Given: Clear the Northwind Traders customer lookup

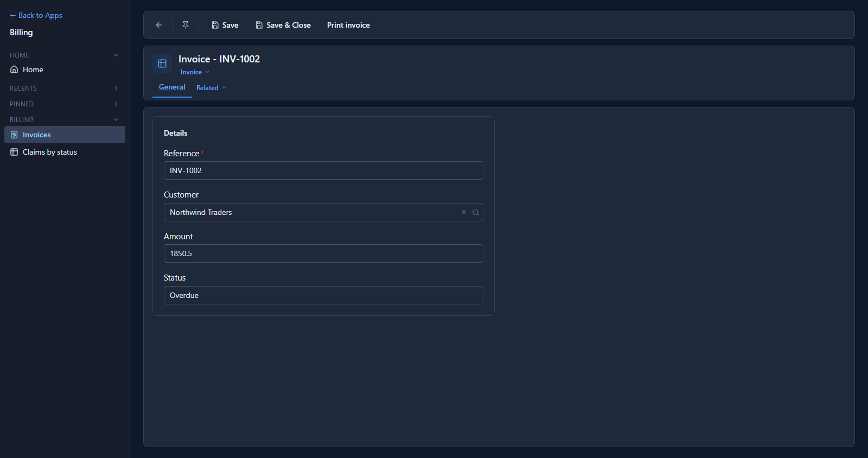Looking at the screenshot, I should [464, 212].
